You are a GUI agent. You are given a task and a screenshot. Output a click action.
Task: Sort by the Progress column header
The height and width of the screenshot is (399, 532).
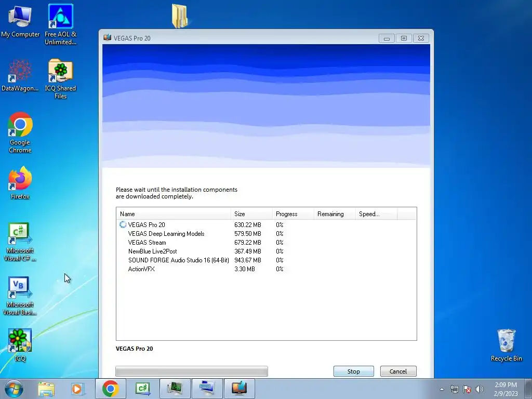point(293,214)
